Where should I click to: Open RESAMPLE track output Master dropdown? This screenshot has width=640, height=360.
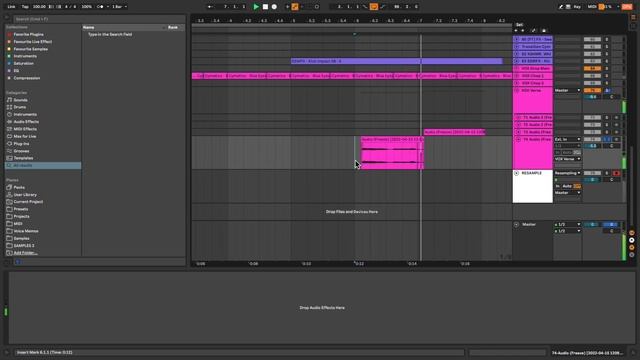point(567,193)
